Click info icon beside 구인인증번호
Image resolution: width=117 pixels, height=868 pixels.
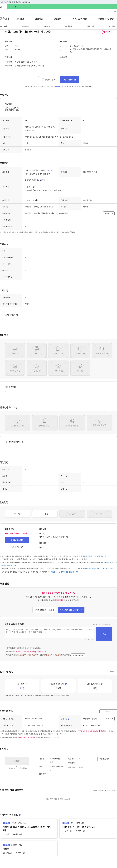71,725
